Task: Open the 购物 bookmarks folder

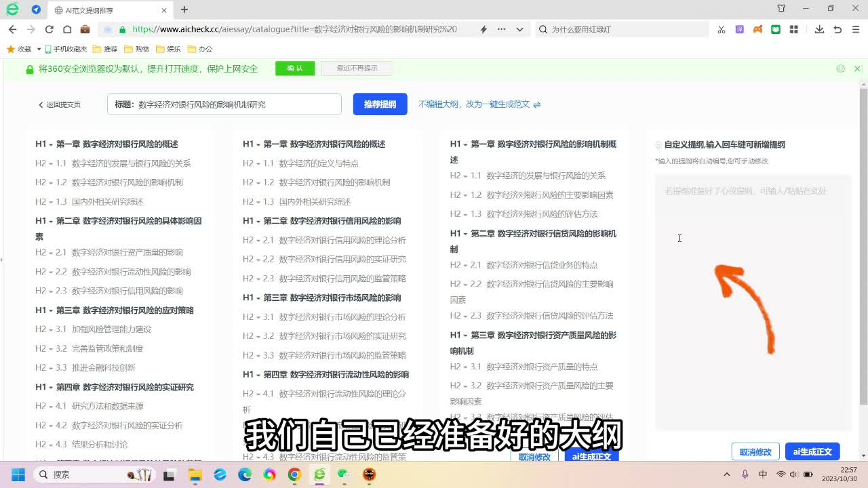Action: (136, 49)
